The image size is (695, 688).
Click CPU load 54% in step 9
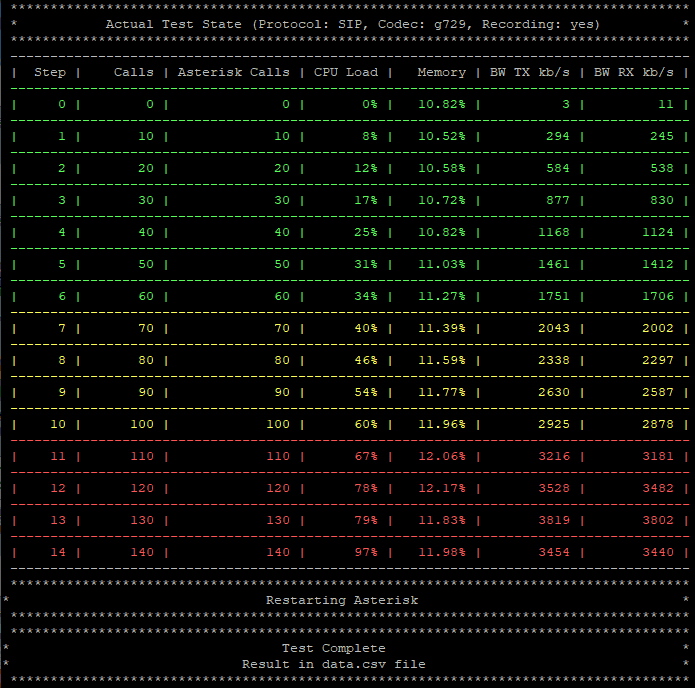[366, 392]
